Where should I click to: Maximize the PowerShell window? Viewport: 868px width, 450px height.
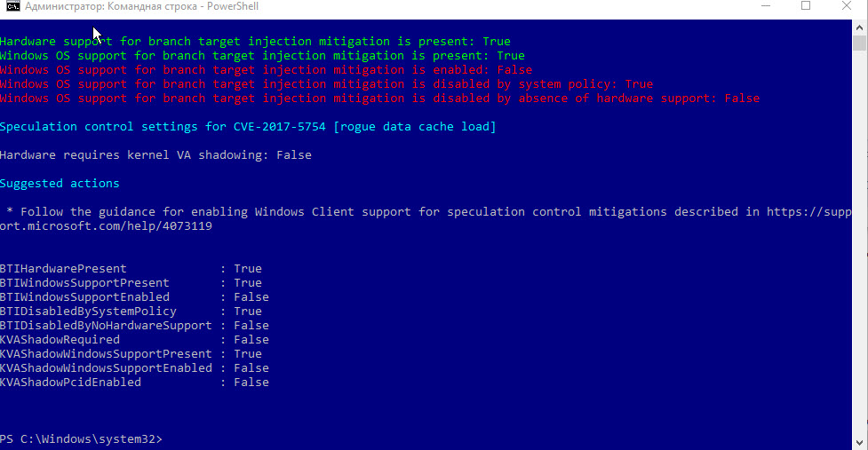[806, 6]
